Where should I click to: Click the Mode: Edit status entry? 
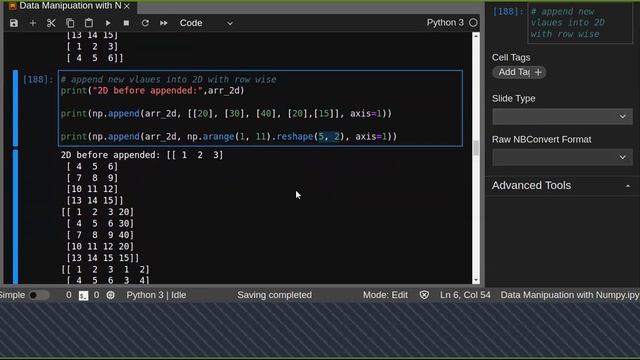pyautogui.click(x=385, y=295)
